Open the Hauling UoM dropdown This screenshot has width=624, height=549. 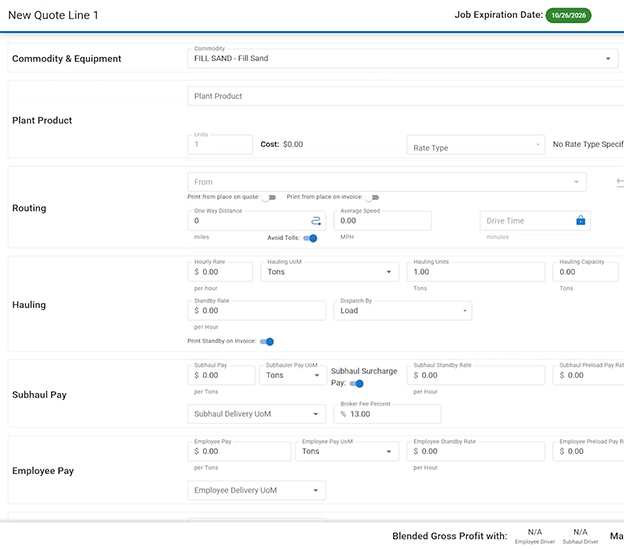(330, 272)
